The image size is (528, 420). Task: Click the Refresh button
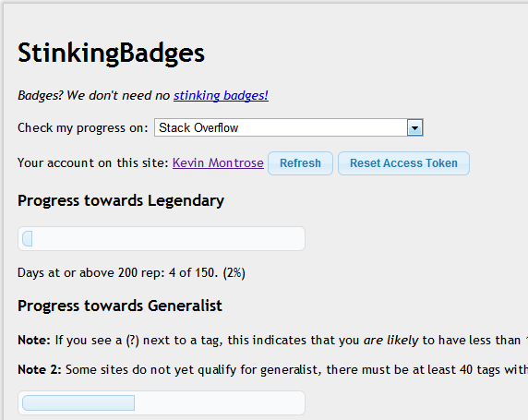(300, 163)
